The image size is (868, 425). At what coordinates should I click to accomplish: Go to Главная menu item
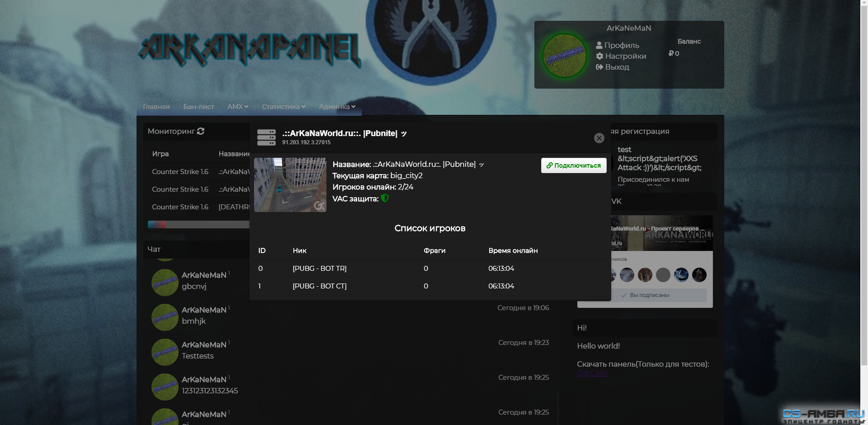pyautogui.click(x=156, y=107)
